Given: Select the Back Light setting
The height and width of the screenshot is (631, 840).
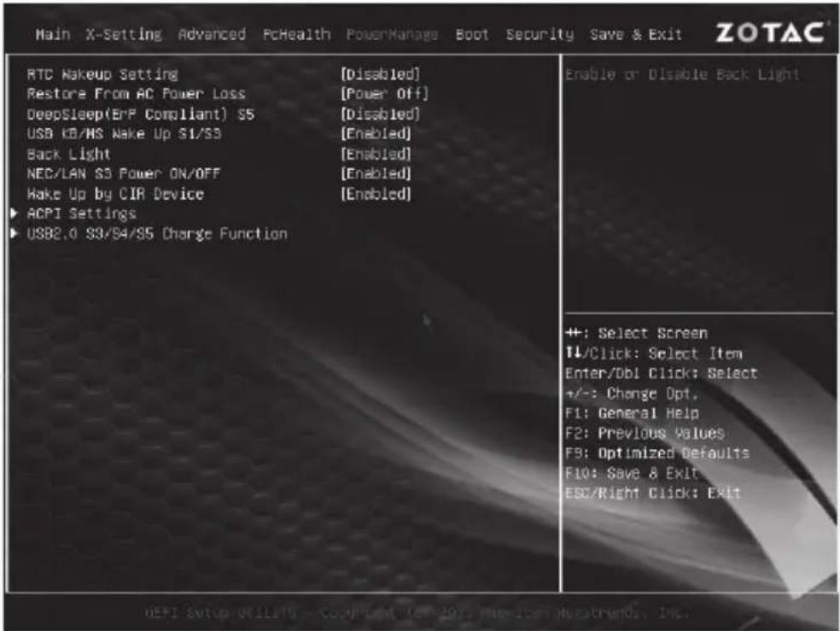Looking at the screenshot, I should 68,155.
